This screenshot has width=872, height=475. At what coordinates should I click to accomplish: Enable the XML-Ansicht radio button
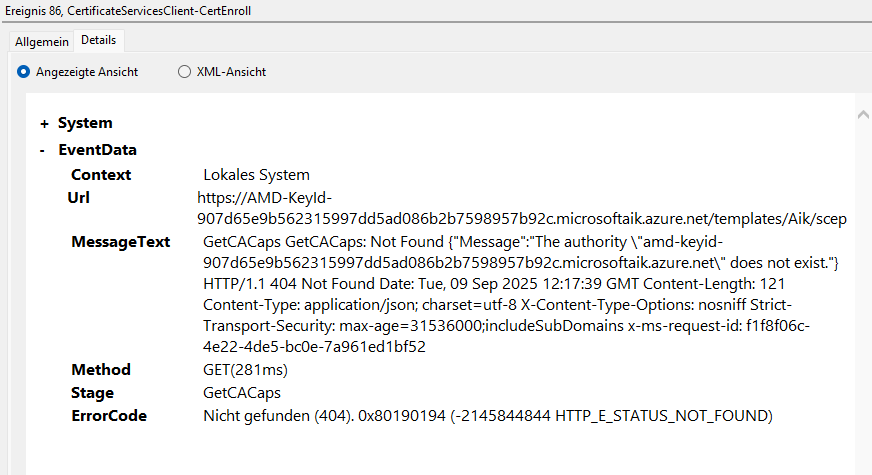pyautogui.click(x=184, y=72)
